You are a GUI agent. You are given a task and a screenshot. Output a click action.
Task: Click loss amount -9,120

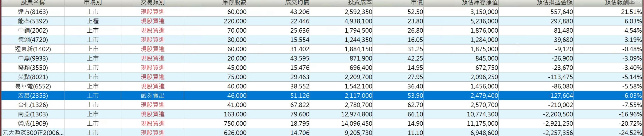564,49
